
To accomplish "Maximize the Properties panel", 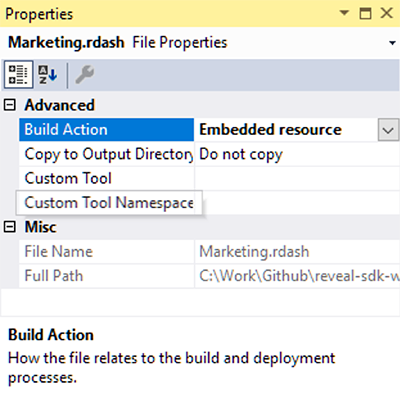I will pyautogui.click(x=365, y=13).
